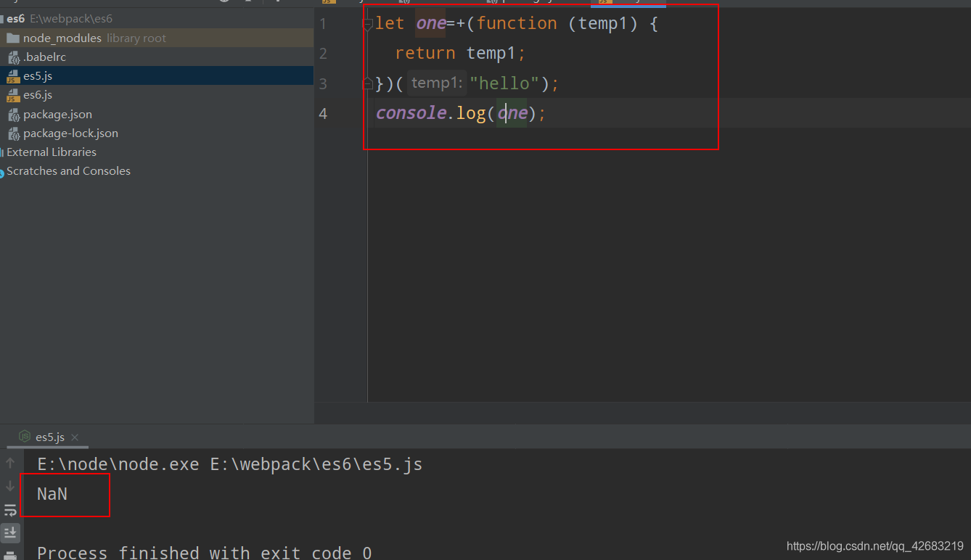Click the 'one' variable on line 1

431,23
